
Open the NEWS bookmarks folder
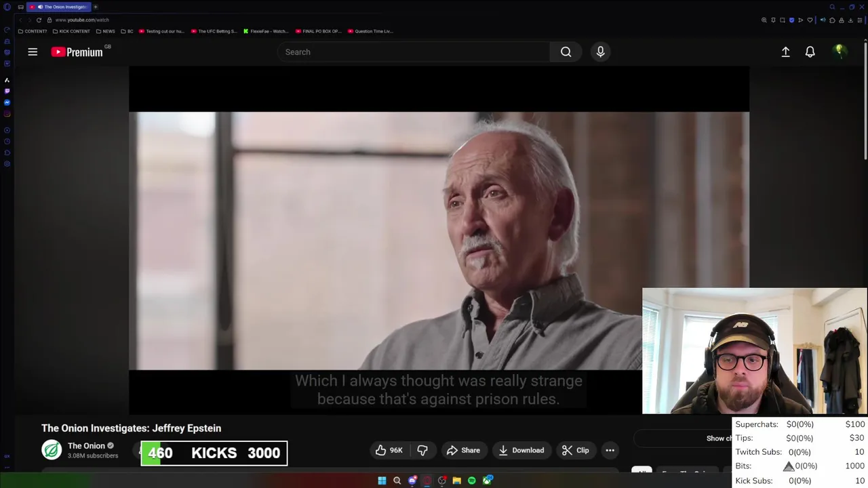point(105,31)
